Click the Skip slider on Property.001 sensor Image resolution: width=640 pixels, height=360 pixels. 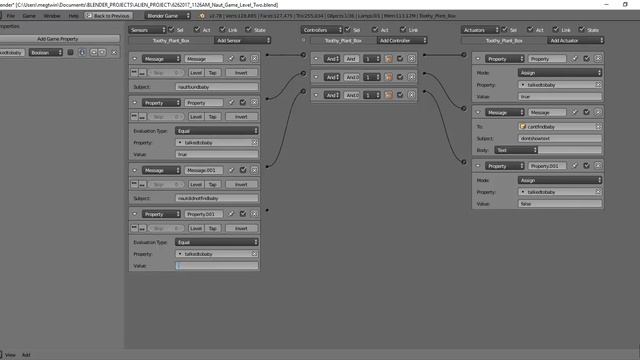pyautogui.click(x=166, y=228)
